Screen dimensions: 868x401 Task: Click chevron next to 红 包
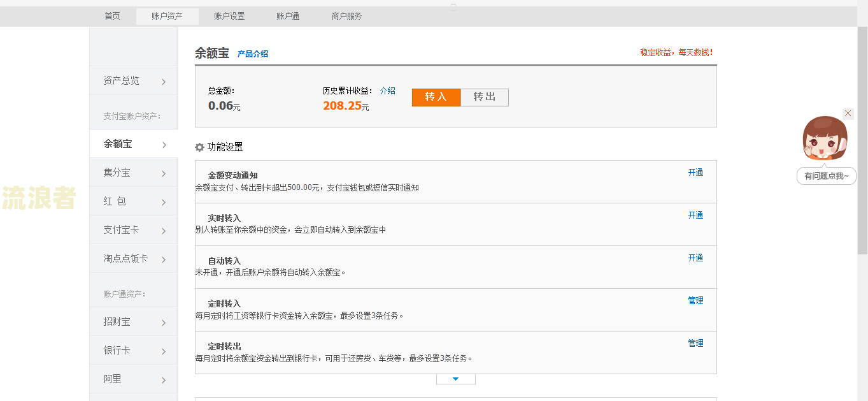(164, 202)
